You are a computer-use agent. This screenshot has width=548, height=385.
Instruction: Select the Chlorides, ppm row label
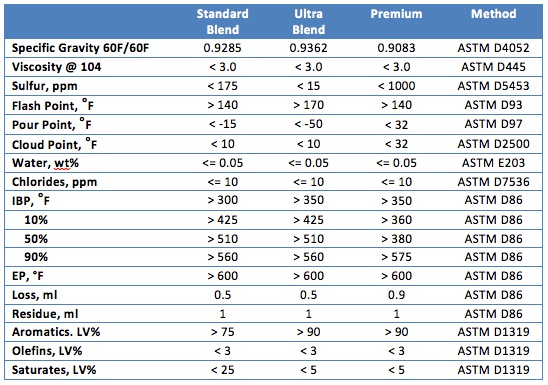[55, 182]
